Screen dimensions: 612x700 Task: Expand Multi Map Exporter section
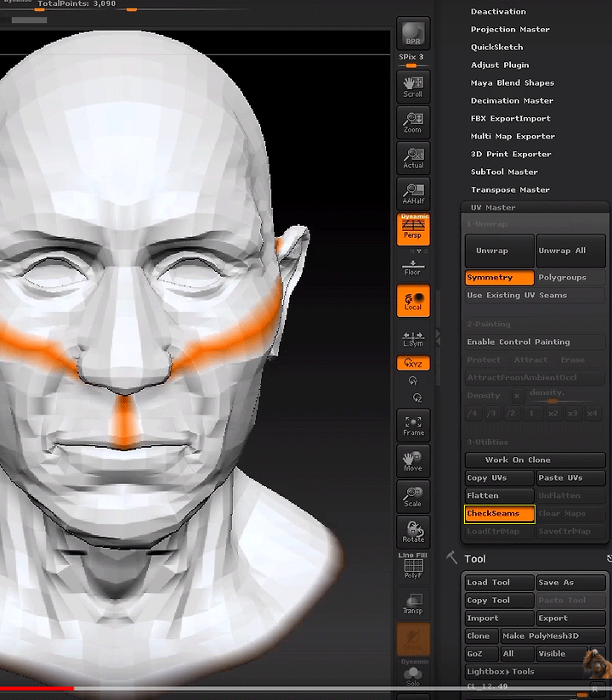pyautogui.click(x=513, y=137)
